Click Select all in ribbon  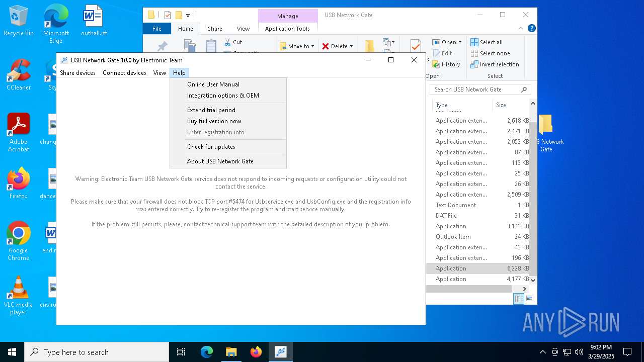487,42
